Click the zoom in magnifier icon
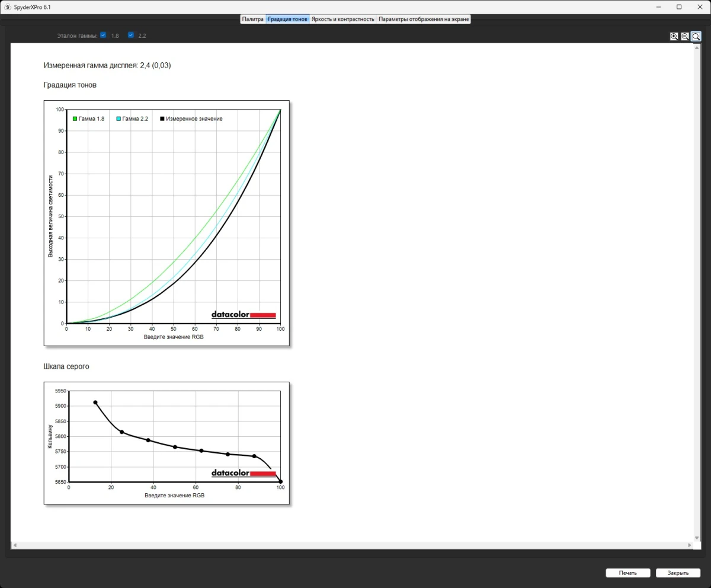The image size is (711, 588). pos(674,36)
